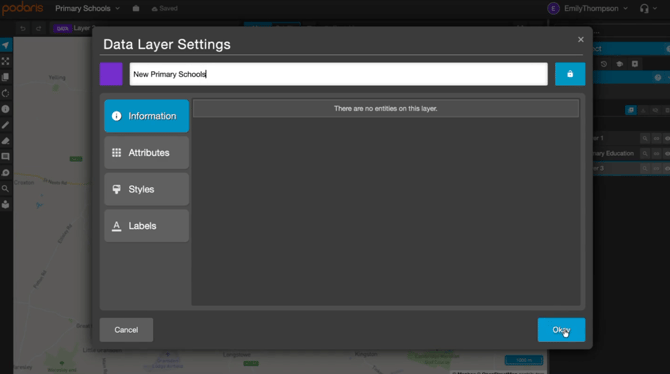Select the eraser tool in left toolbar
670x374 pixels.
point(6,141)
